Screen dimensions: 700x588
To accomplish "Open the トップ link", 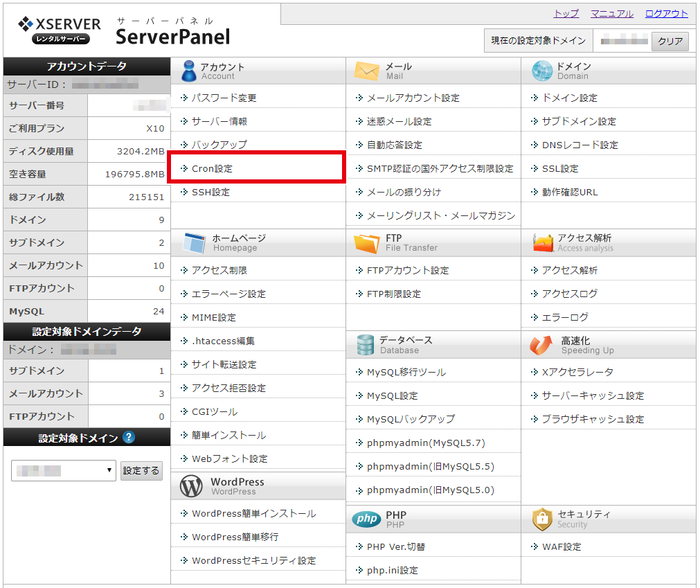I will click(x=566, y=14).
